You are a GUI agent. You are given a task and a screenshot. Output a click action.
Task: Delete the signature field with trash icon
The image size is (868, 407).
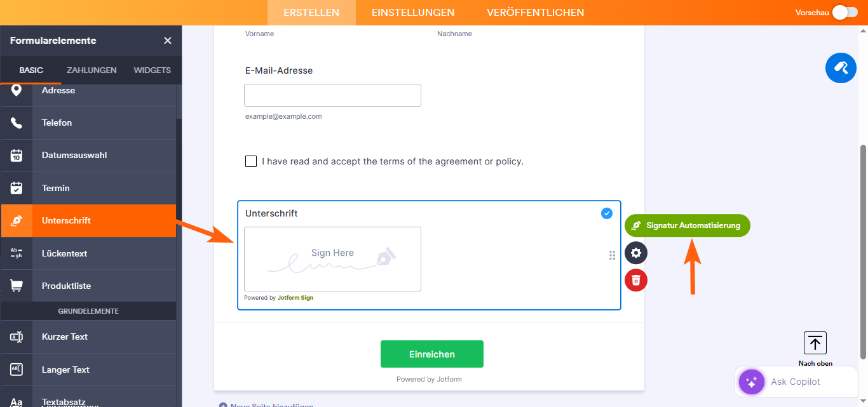635,280
